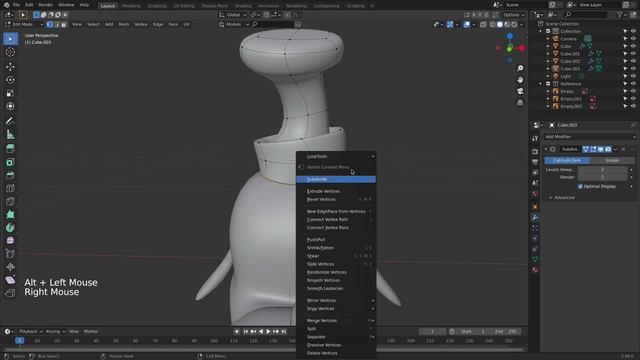Select the Transform tool
The width and height of the screenshot is (640, 360).
pyautogui.click(x=10, y=107)
